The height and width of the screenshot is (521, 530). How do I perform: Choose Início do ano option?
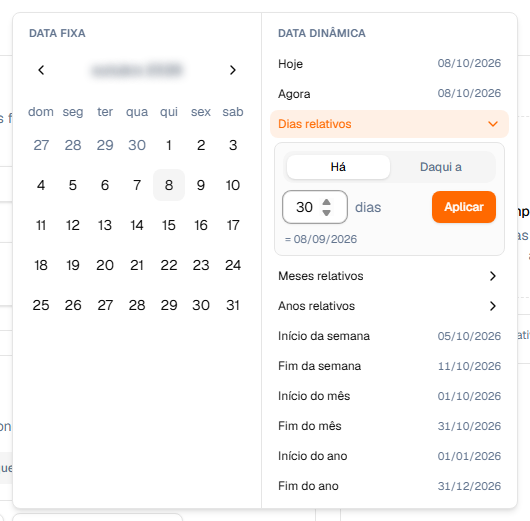click(389, 456)
